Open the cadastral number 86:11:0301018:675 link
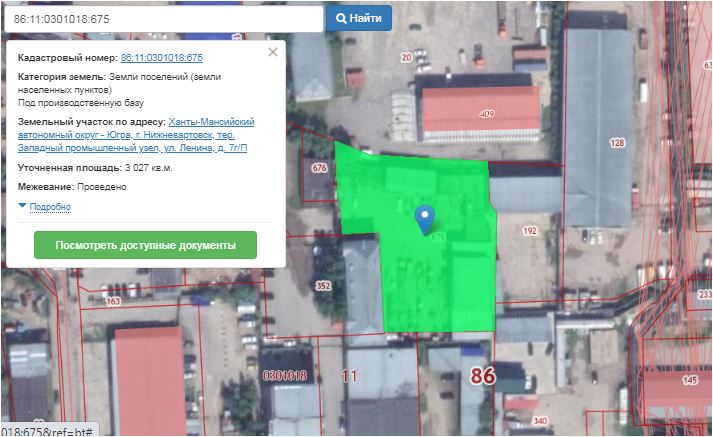The image size is (713, 437). pos(161,58)
